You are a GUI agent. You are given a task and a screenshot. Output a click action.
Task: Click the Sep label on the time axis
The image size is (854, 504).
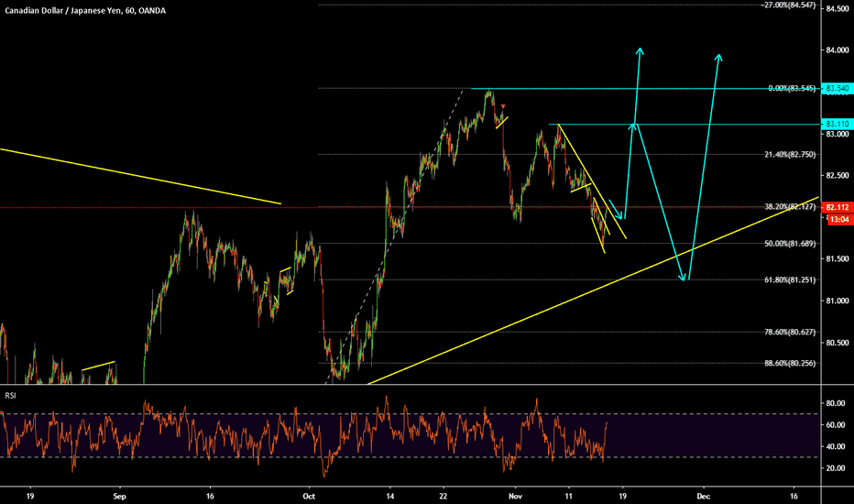pyautogui.click(x=119, y=497)
